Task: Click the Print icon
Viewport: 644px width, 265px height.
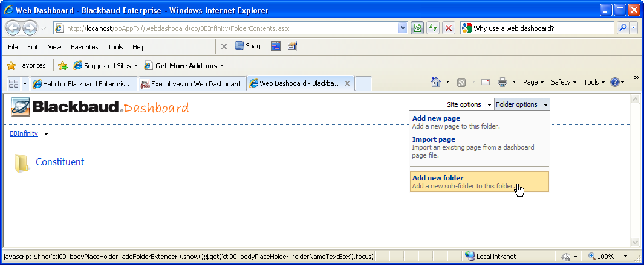Action: pyautogui.click(x=503, y=83)
